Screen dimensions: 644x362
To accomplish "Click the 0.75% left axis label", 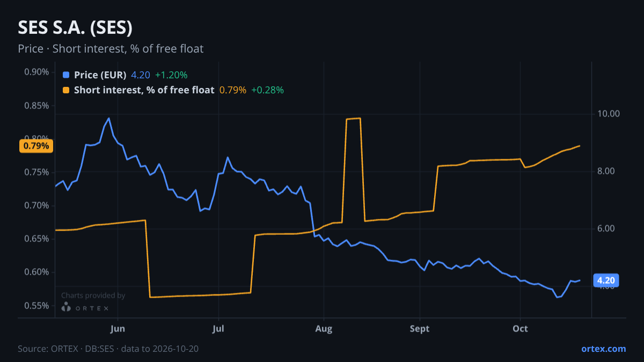I will 37,172.
